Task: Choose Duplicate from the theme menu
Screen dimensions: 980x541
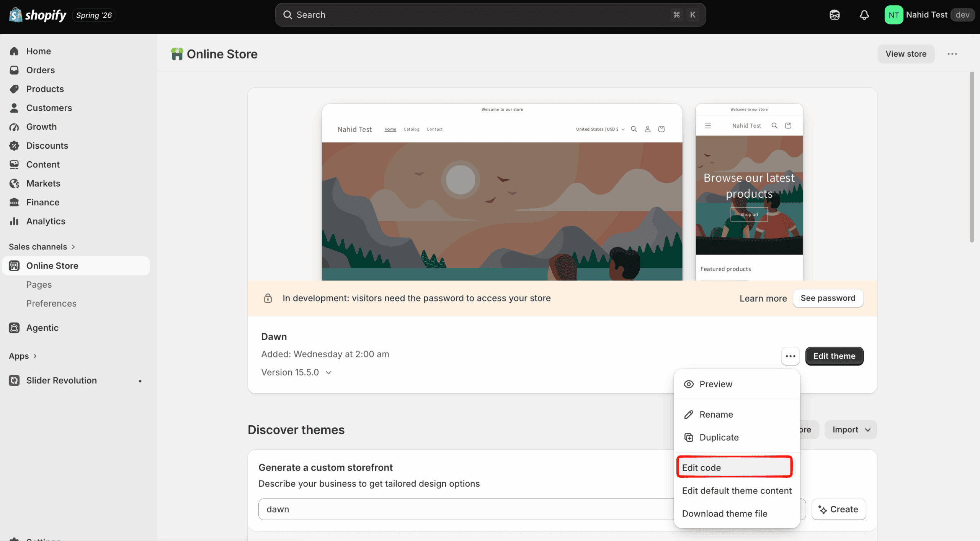Action: (x=737, y=438)
